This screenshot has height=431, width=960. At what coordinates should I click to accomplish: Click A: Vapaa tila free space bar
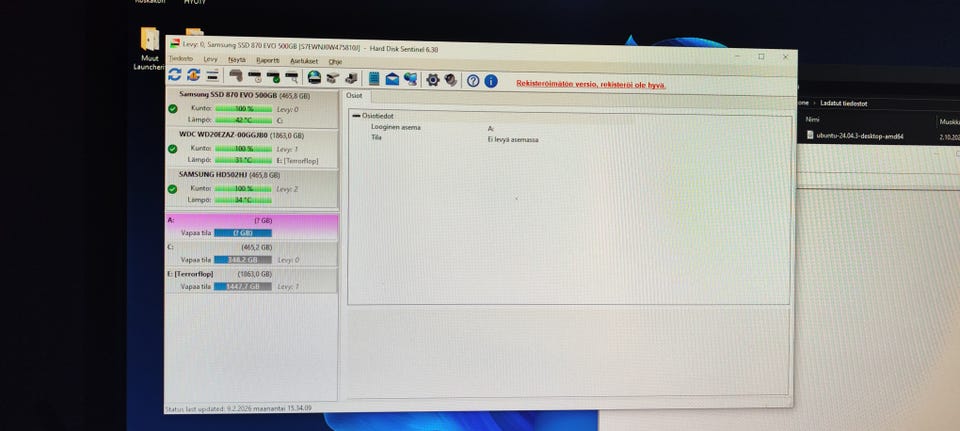242,233
